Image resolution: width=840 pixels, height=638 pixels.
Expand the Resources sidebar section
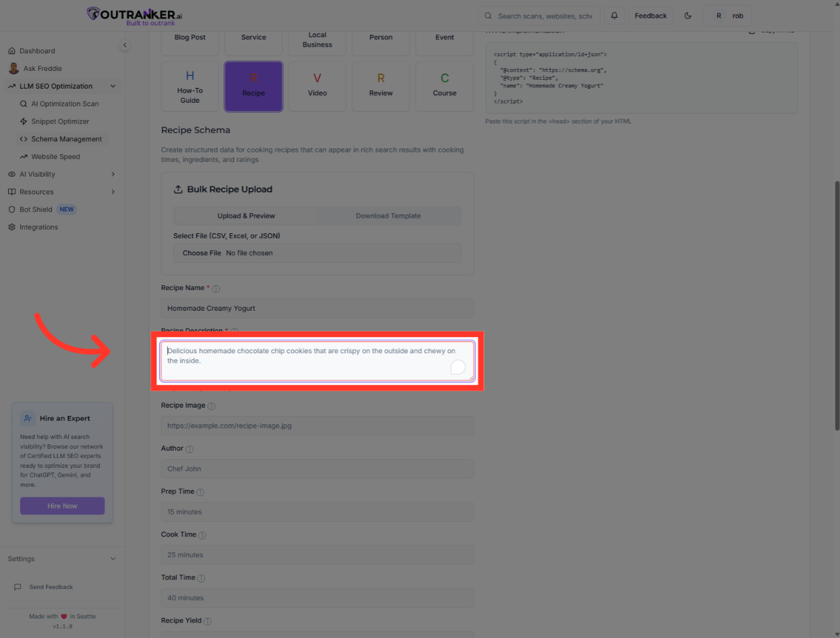point(113,192)
